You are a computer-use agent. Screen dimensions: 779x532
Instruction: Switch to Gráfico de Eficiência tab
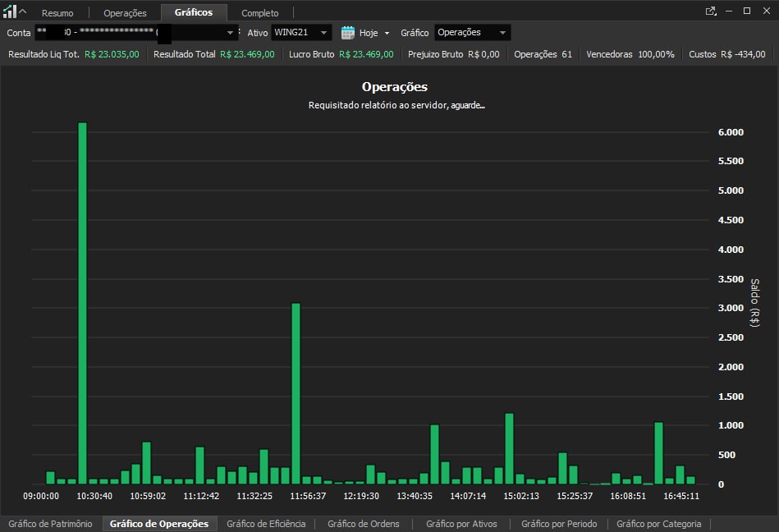[266, 524]
